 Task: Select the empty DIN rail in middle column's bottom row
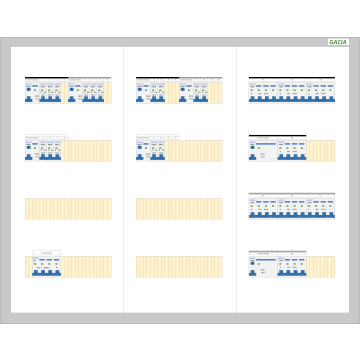click(179, 267)
